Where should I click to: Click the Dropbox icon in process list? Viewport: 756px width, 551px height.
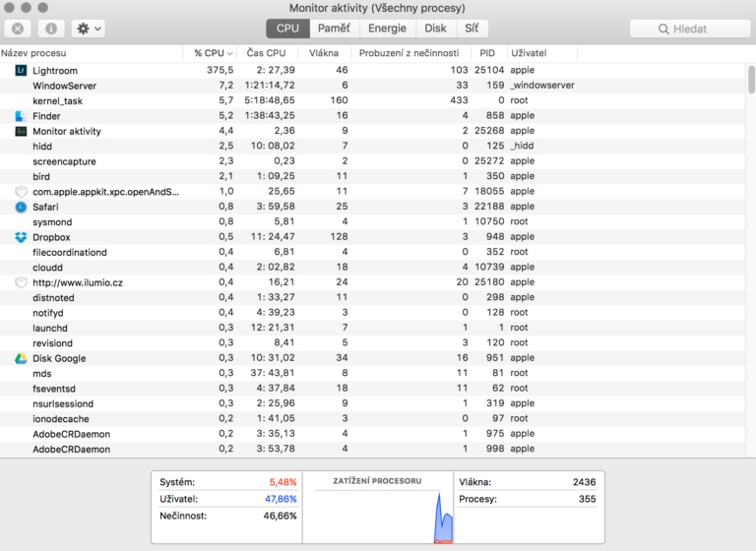(21, 237)
